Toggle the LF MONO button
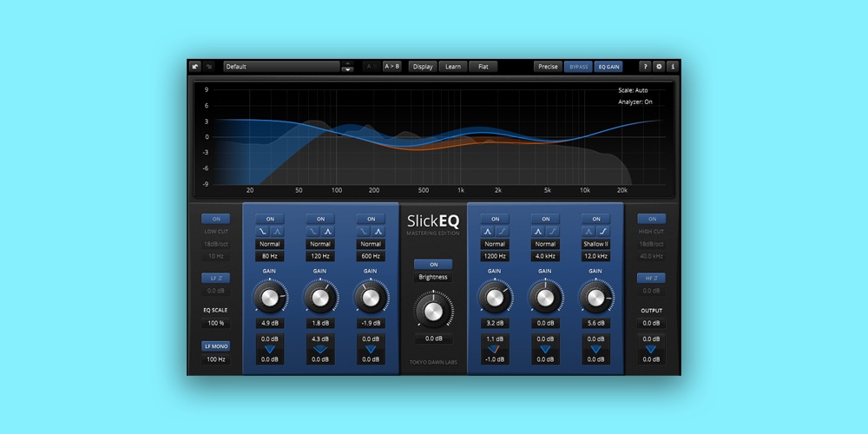868x434 pixels. point(215,345)
